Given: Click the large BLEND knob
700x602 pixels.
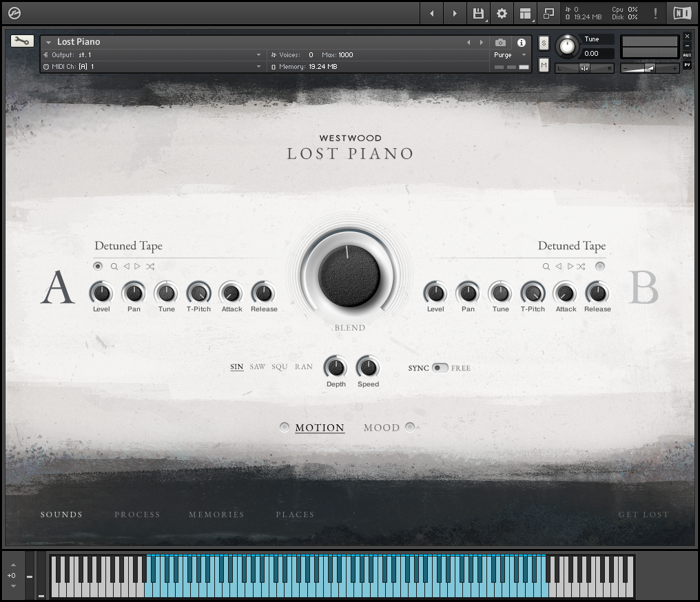Looking at the screenshot, I should pos(349,276).
